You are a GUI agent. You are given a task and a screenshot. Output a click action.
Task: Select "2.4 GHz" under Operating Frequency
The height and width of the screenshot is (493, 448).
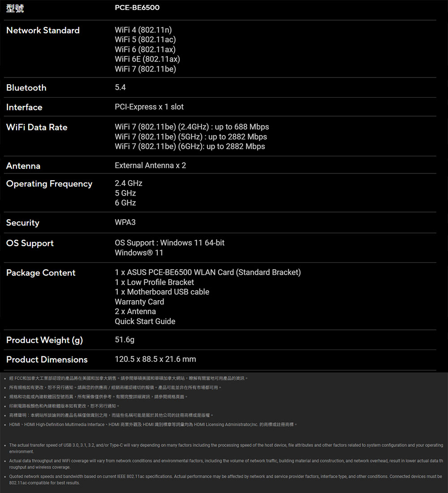[129, 183]
